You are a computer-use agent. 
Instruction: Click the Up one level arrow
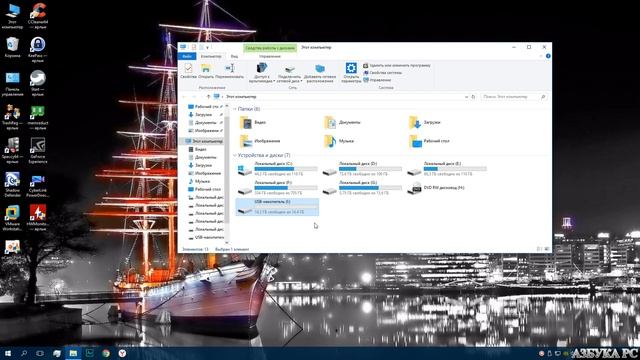[208, 97]
